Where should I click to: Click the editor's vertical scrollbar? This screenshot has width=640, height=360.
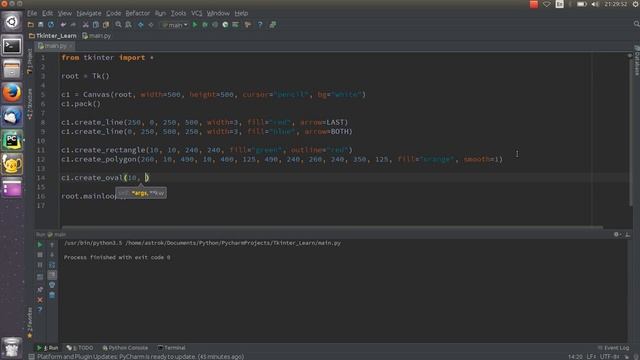(630, 131)
